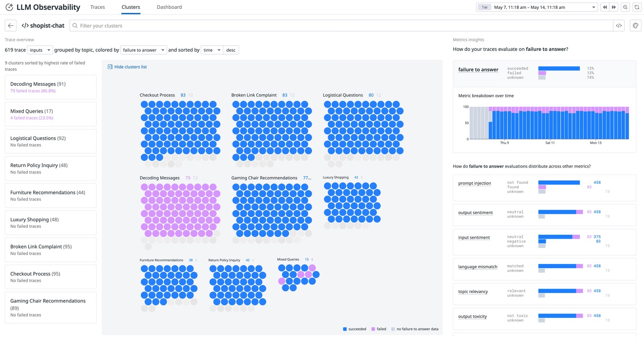The height and width of the screenshot is (337, 644).
Task: Click the back arrow next to shopist-chat
Action: [x=10, y=25]
